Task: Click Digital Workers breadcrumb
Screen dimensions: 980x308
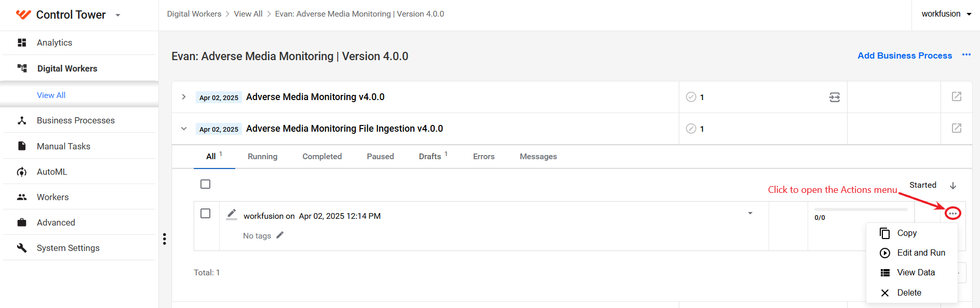Action: (194, 14)
